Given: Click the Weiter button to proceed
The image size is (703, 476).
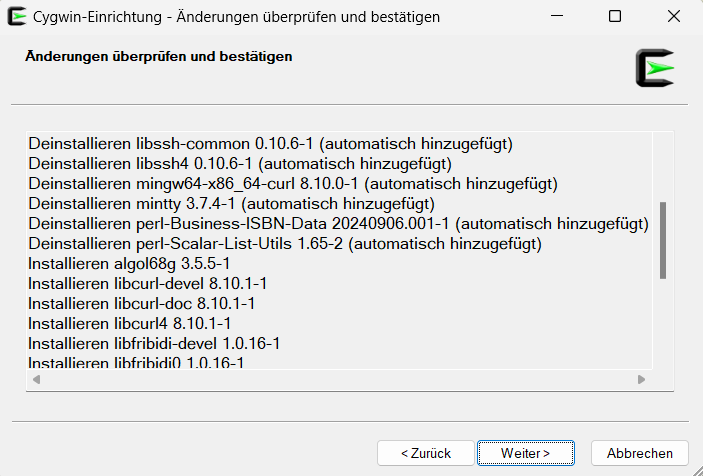Looking at the screenshot, I should (525, 453).
